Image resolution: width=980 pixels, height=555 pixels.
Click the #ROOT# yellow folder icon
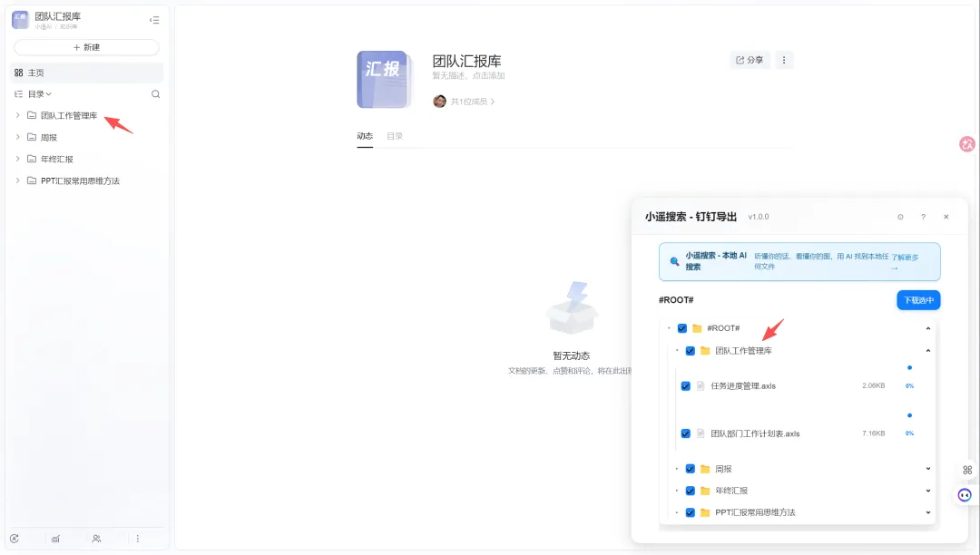(698, 328)
